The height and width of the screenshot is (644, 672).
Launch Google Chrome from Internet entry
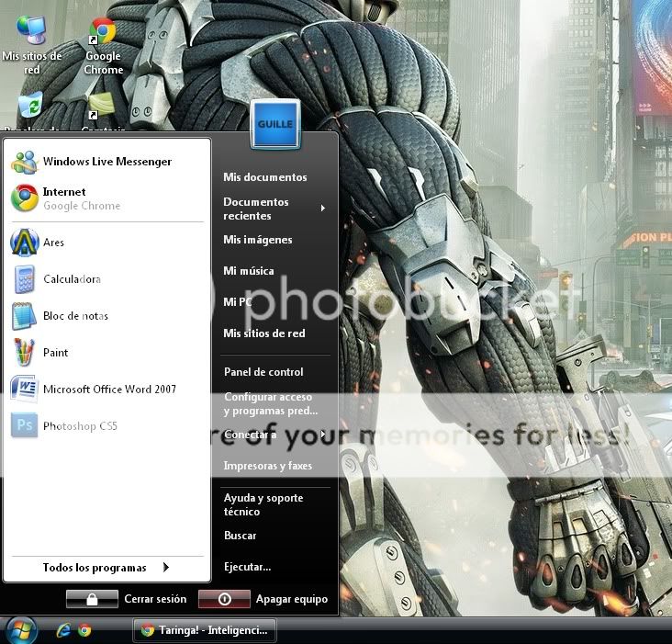tap(25, 198)
